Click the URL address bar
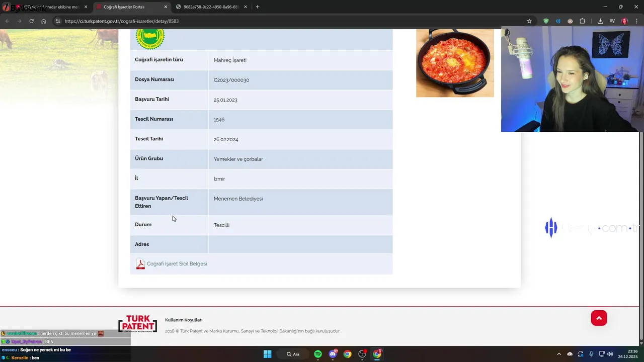The width and height of the screenshot is (644, 362). [x=292, y=21]
